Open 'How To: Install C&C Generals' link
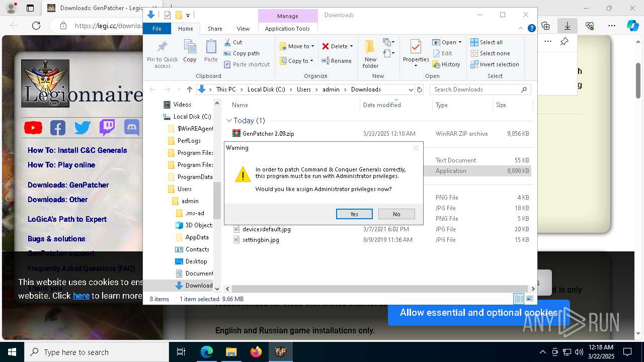644x362 pixels. click(77, 150)
